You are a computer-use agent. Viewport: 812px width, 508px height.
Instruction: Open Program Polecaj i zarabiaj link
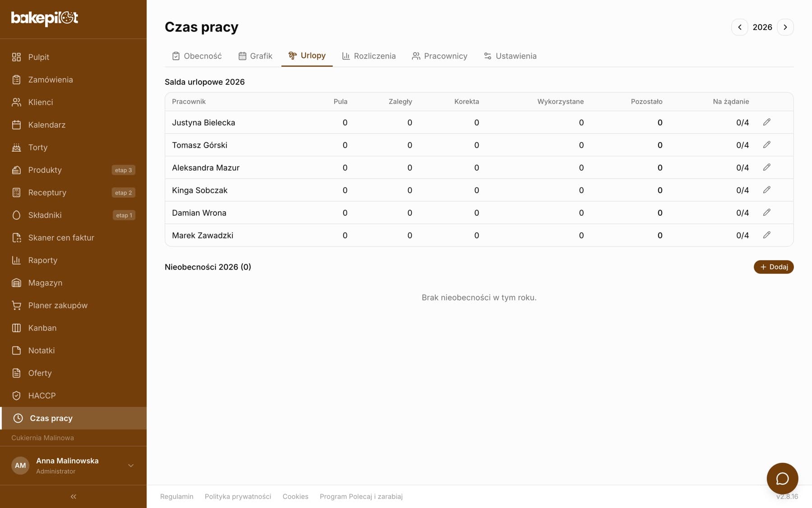[361, 496]
